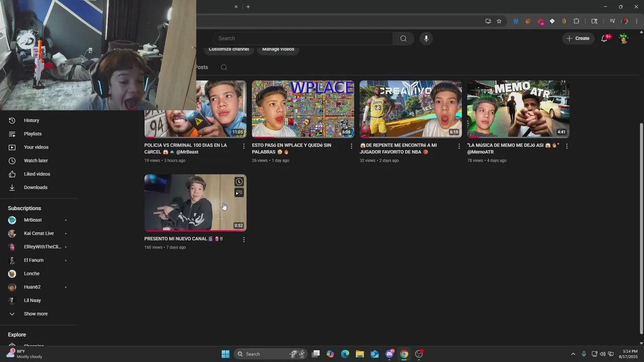Click the Create button
The width and height of the screenshot is (644, 362).
point(578,38)
